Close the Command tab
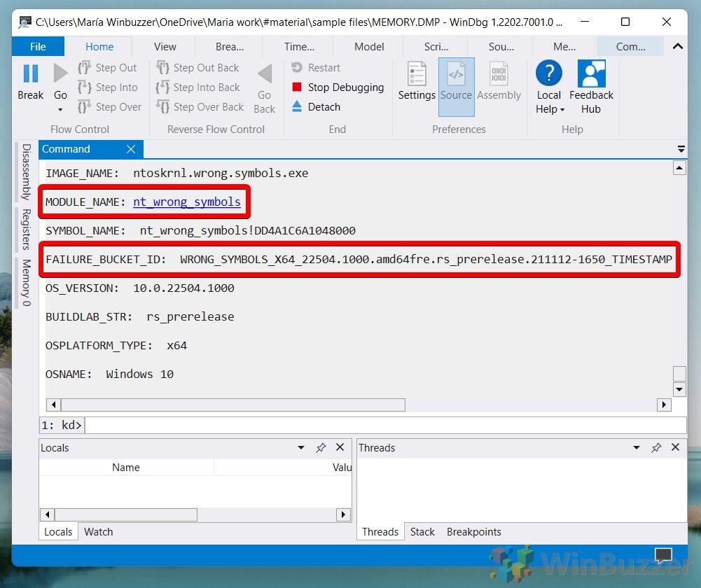 131,149
